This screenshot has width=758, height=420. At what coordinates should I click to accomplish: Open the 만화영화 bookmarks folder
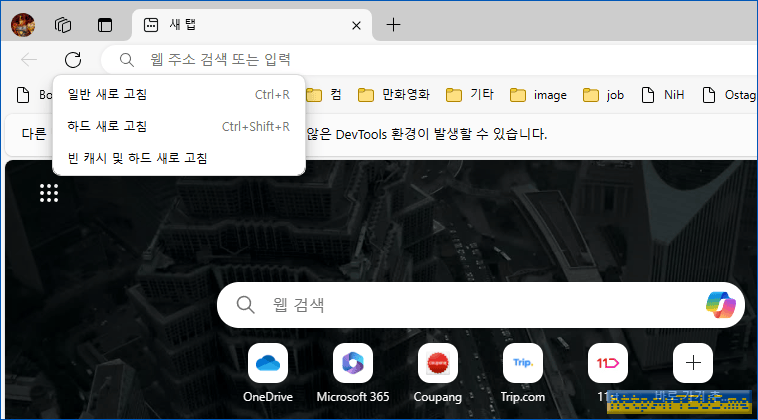(x=394, y=95)
